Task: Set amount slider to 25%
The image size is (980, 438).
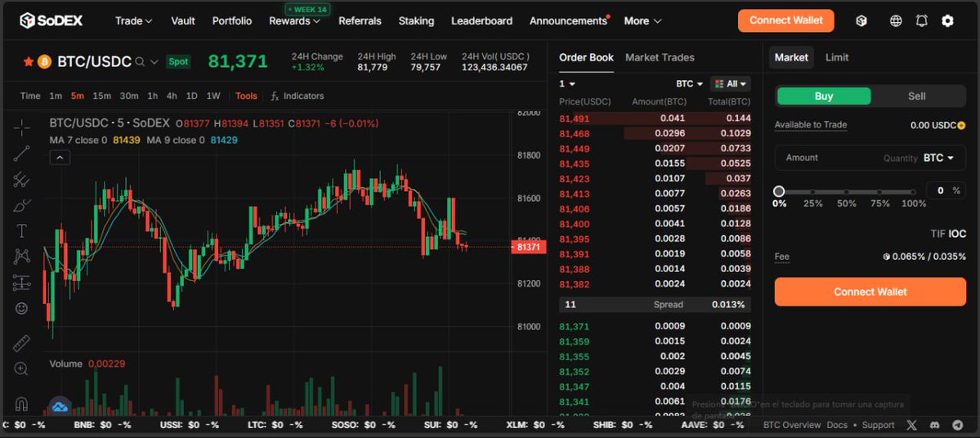Action: tap(812, 193)
